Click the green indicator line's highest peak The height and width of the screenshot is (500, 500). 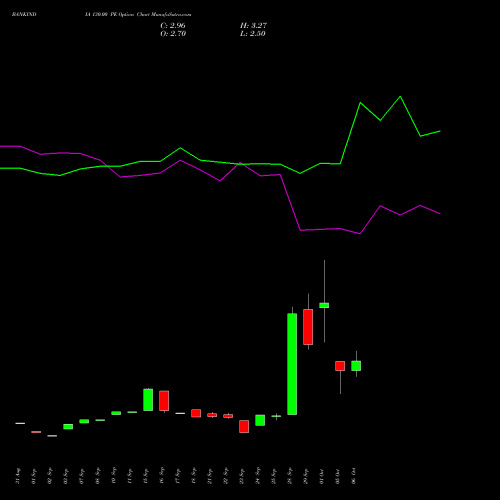click(400, 97)
